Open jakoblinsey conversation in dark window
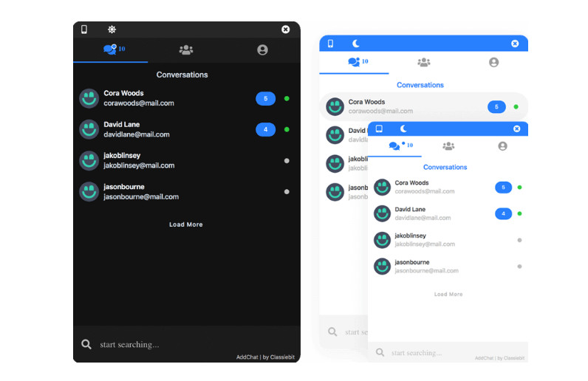Viewport: 588px width, 381px height. tap(186, 160)
